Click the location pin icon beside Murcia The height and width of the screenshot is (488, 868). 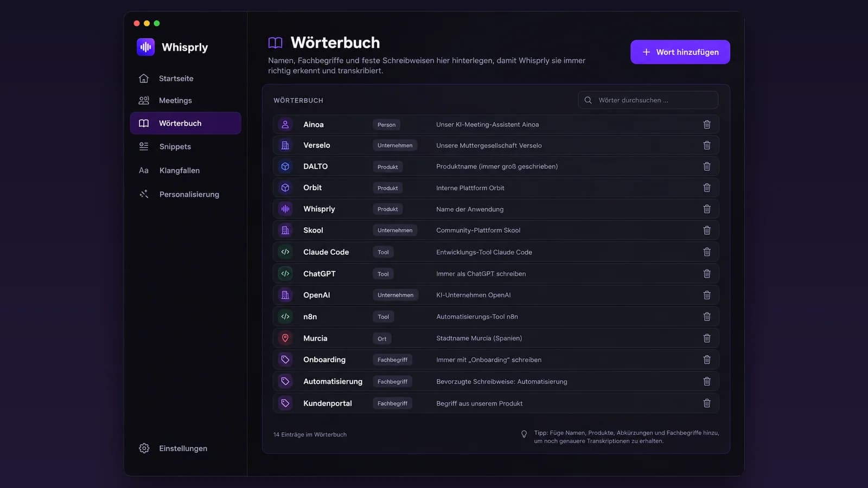[285, 338]
